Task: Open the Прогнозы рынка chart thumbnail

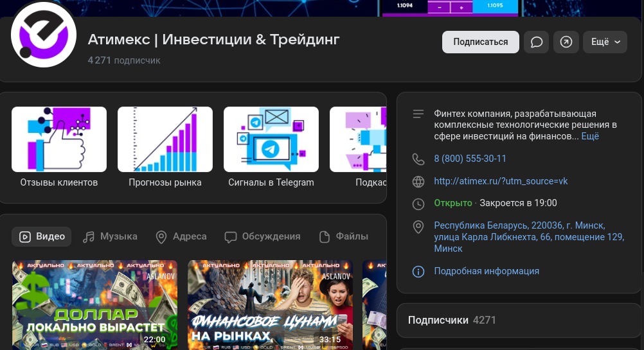Action: [x=165, y=139]
